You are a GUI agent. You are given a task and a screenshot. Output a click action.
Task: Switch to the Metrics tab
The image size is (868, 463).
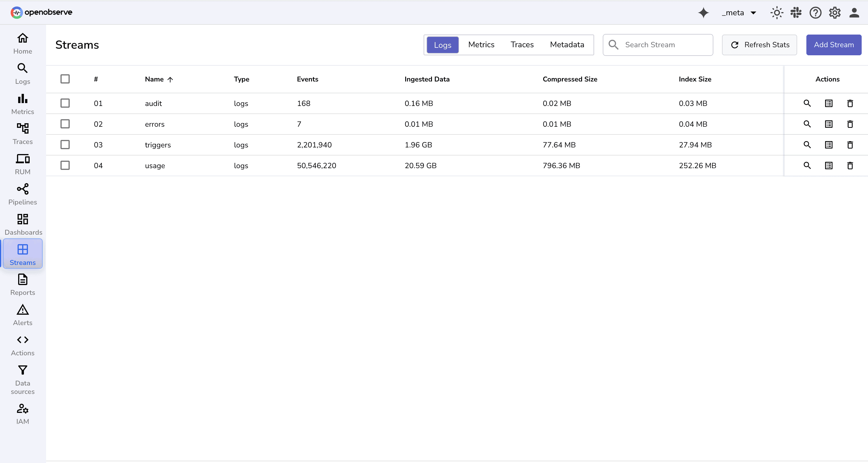[481, 44]
